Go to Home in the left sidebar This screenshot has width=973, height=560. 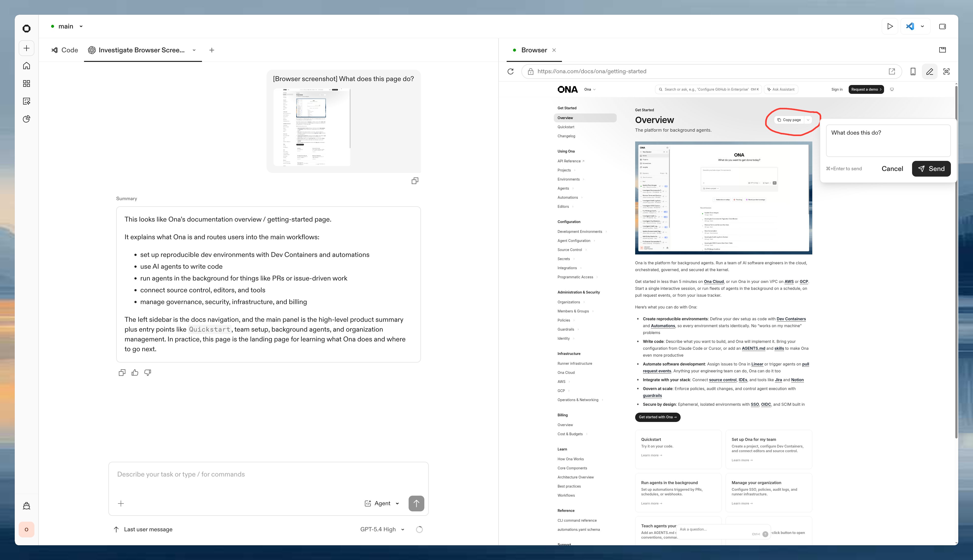click(x=27, y=66)
